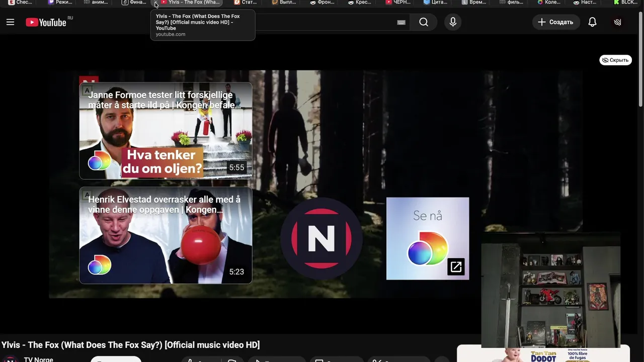The image size is (644, 362).
Task: Open the YouTube hamburger guide menu
Action: tap(10, 22)
